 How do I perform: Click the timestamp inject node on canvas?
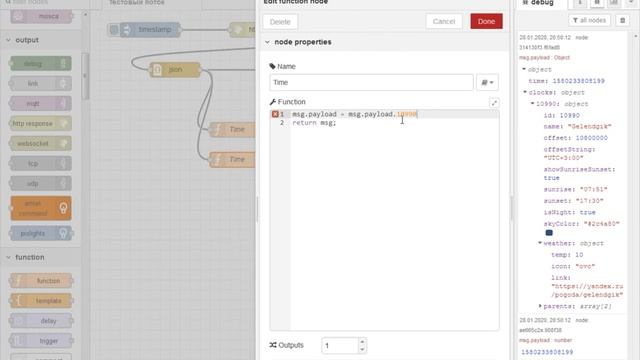pos(151,29)
